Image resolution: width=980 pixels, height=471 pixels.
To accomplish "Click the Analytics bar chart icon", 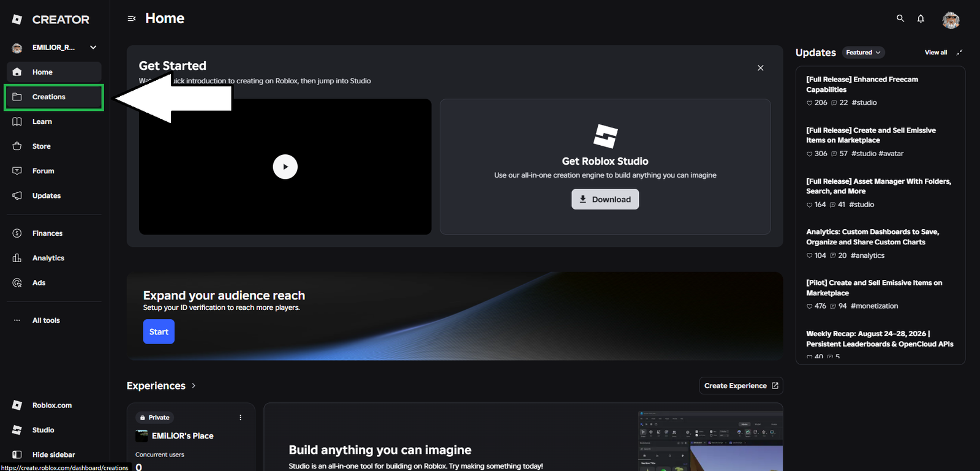I will coord(17,258).
